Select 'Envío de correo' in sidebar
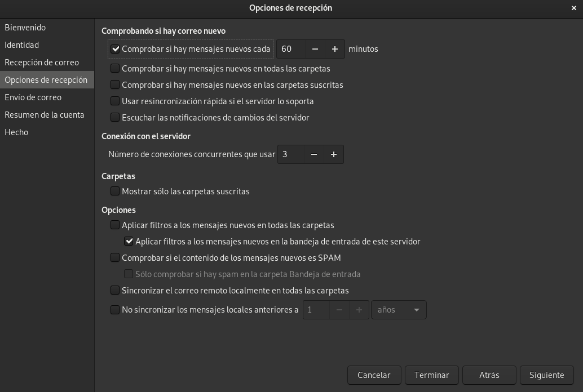The height and width of the screenshot is (392, 583). pyautogui.click(x=33, y=97)
